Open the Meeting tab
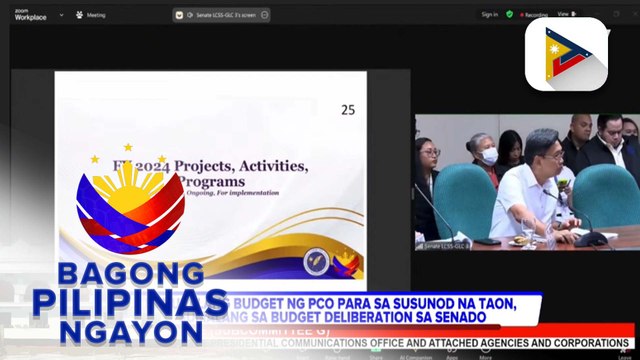Image resolution: width=640 pixels, height=360 pixels. click(91, 15)
